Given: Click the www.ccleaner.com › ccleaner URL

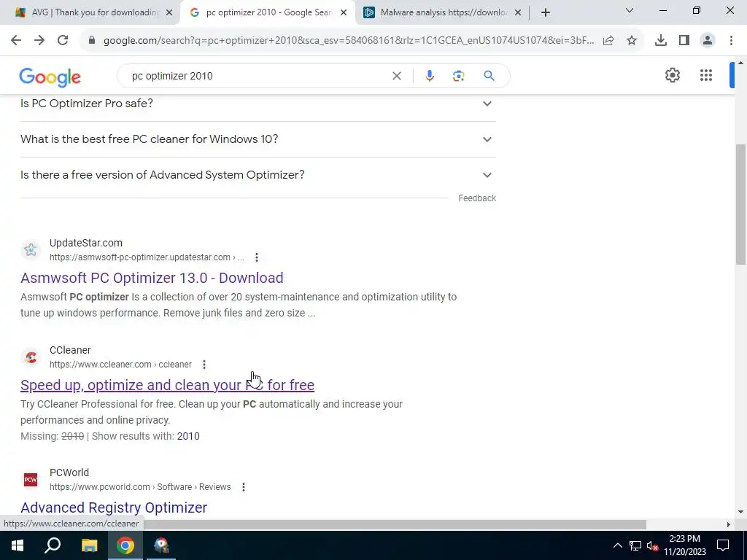Looking at the screenshot, I should click(120, 365).
